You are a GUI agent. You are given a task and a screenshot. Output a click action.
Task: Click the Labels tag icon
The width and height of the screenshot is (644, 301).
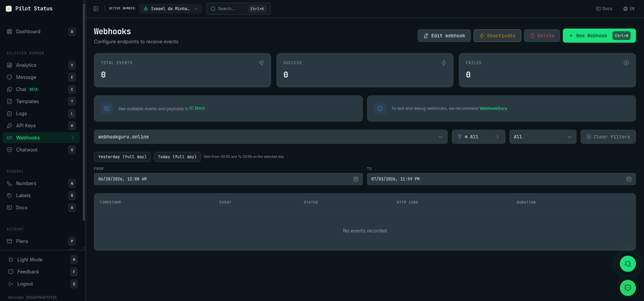[9, 196]
